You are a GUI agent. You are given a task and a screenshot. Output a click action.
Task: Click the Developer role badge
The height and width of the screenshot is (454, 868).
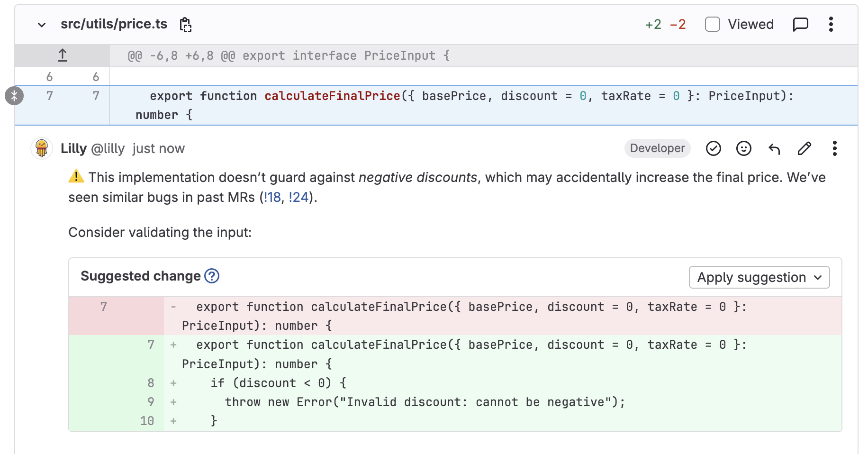[x=657, y=148]
